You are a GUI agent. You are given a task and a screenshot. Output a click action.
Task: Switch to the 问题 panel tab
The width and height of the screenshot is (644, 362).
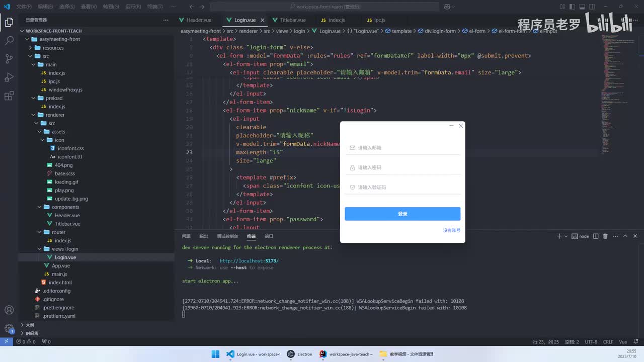point(186,236)
